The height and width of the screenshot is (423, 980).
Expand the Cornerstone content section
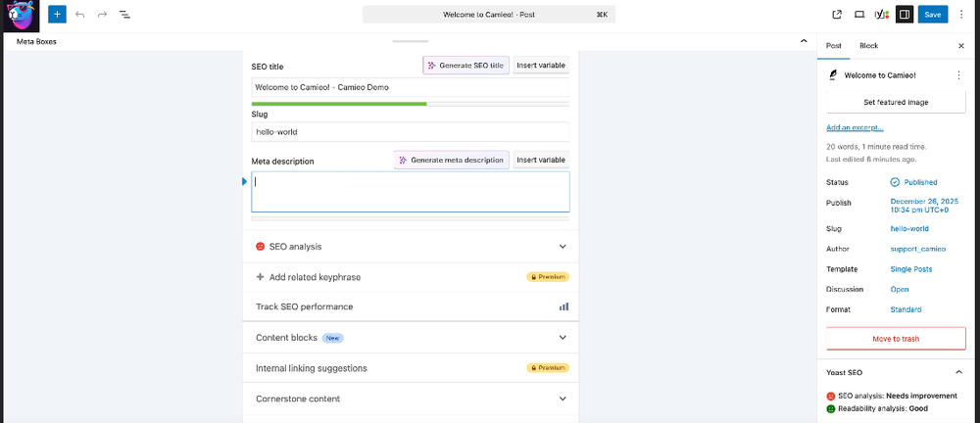(563, 399)
